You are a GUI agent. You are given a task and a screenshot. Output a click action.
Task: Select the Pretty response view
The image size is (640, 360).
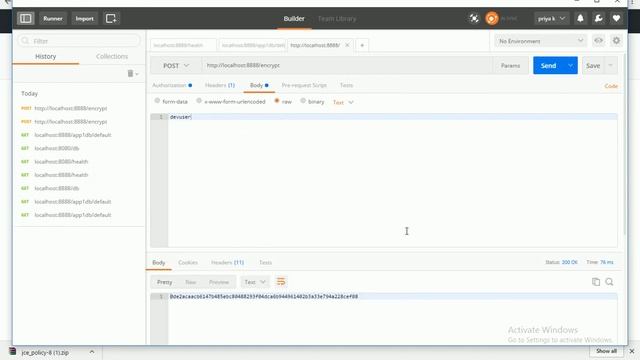click(164, 282)
